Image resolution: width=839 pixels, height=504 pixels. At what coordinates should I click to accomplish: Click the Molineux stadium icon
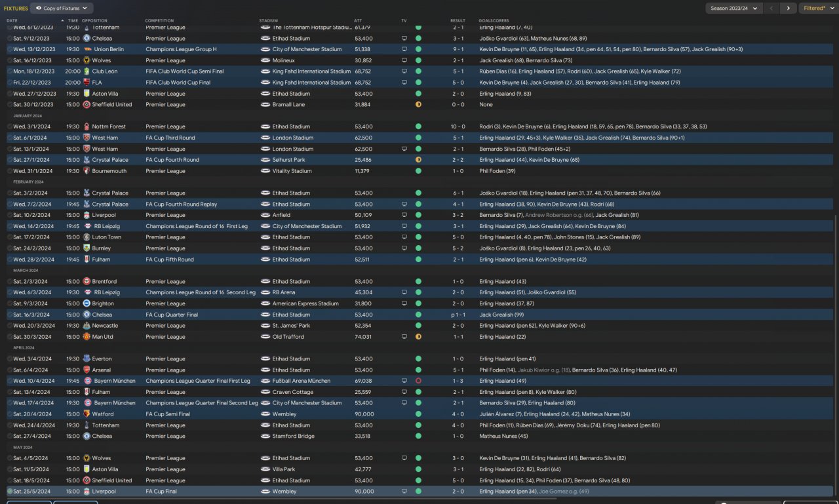click(265, 60)
